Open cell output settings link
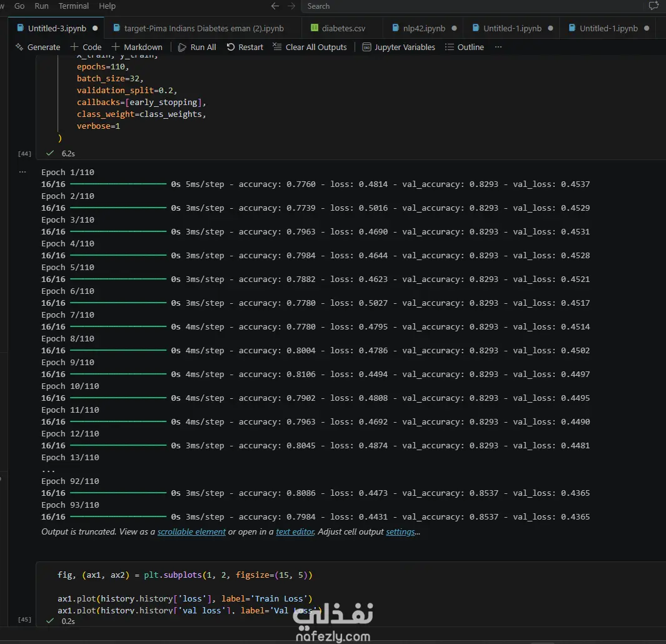Screen dimensions: 666x644 [x=400, y=531]
